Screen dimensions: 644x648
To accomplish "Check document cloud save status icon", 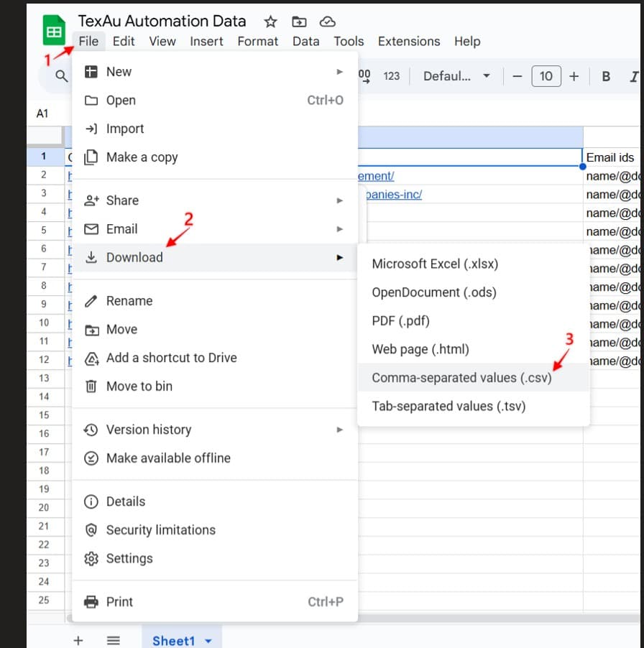I will (x=327, y=21).
